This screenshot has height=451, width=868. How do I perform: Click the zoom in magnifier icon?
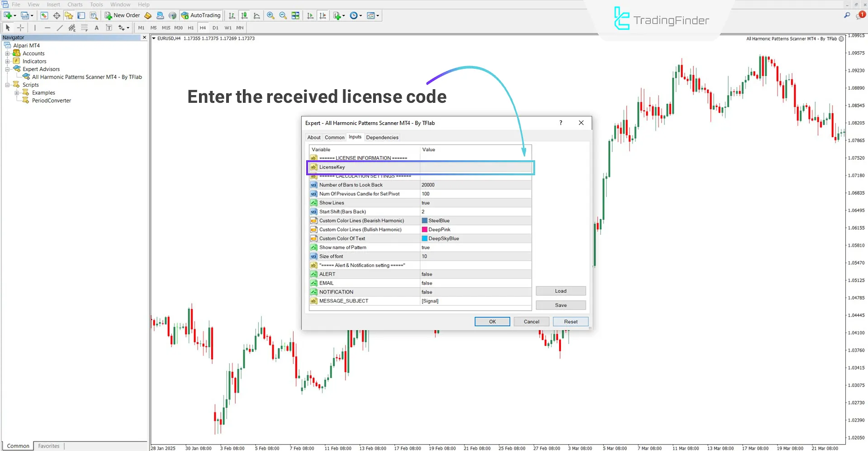(x=270, y=15)
